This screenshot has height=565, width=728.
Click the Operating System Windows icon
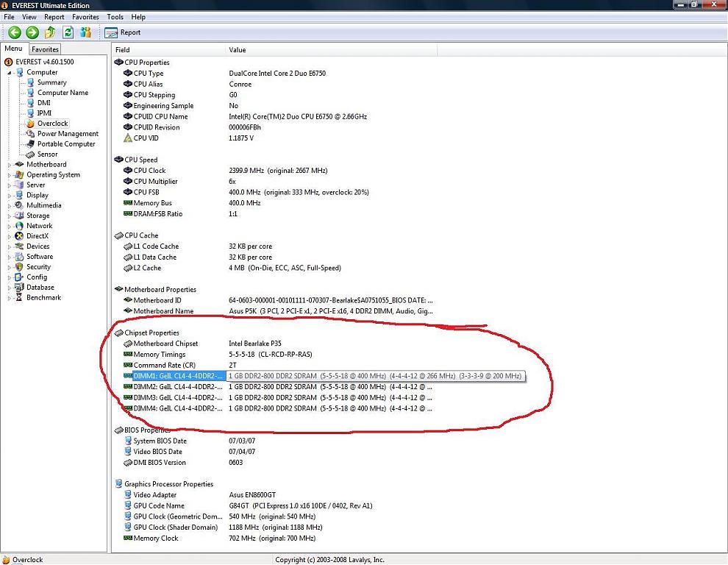point(19,174)
